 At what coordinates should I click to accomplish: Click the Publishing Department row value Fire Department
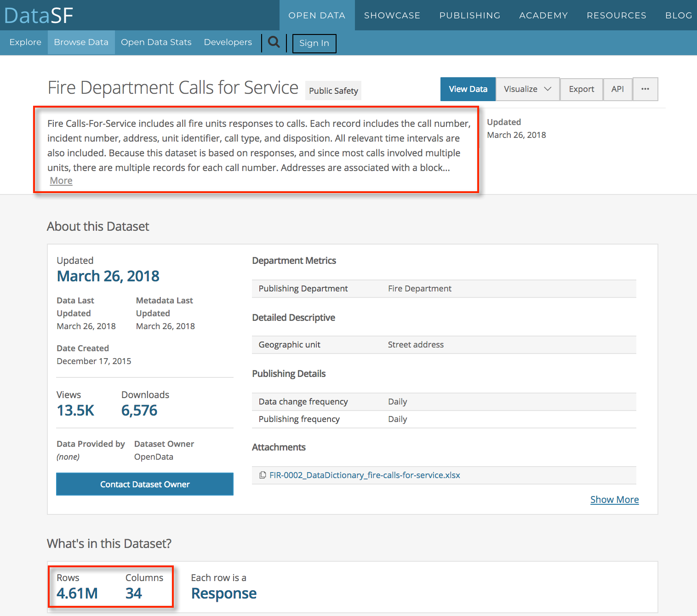click(x=420, y=288)
